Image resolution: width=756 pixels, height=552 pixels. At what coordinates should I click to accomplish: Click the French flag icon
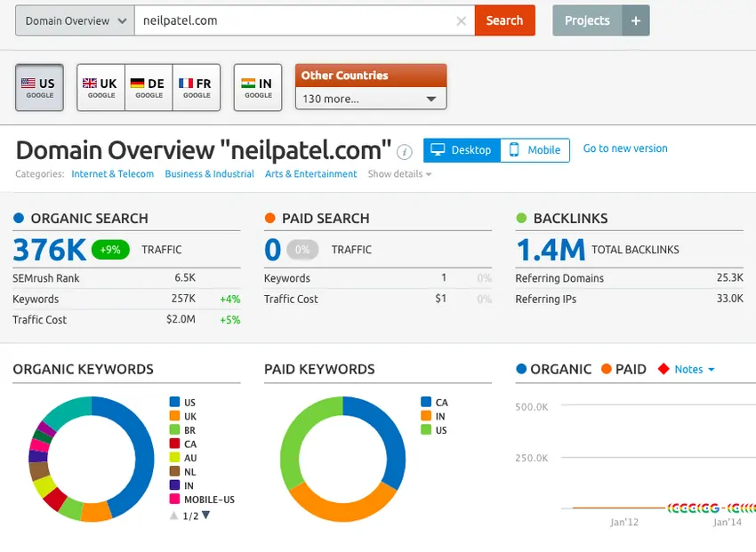(x=186, y=84)
